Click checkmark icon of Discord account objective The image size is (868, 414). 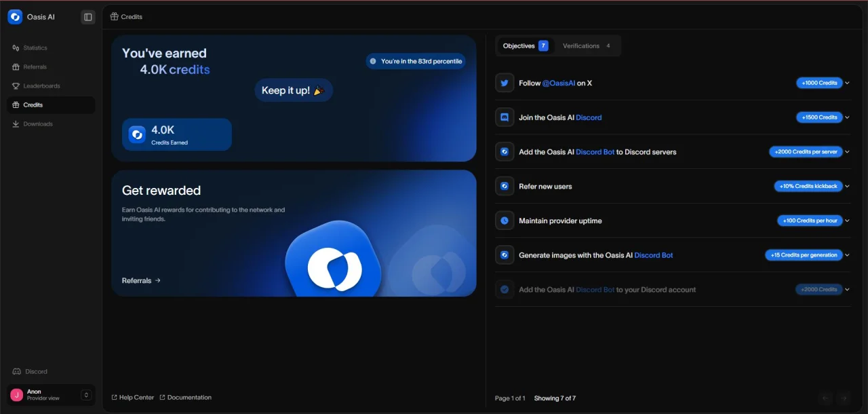[x=505, y=290]
